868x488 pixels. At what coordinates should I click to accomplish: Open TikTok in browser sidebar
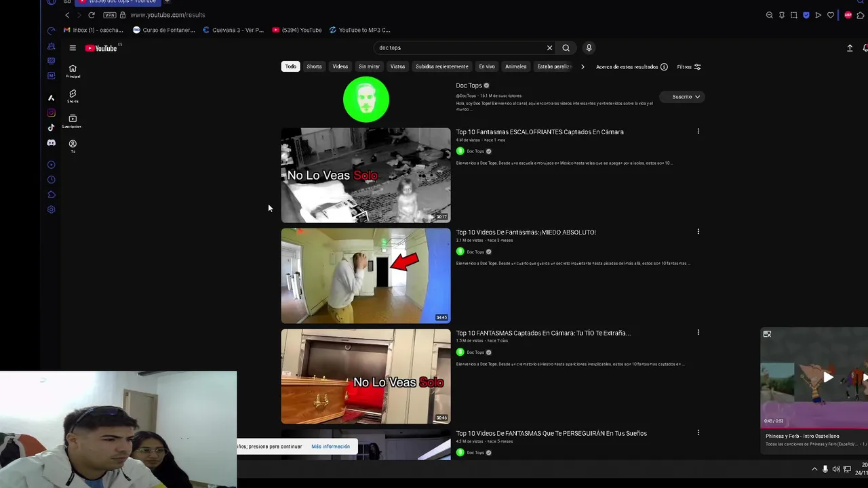51,127
